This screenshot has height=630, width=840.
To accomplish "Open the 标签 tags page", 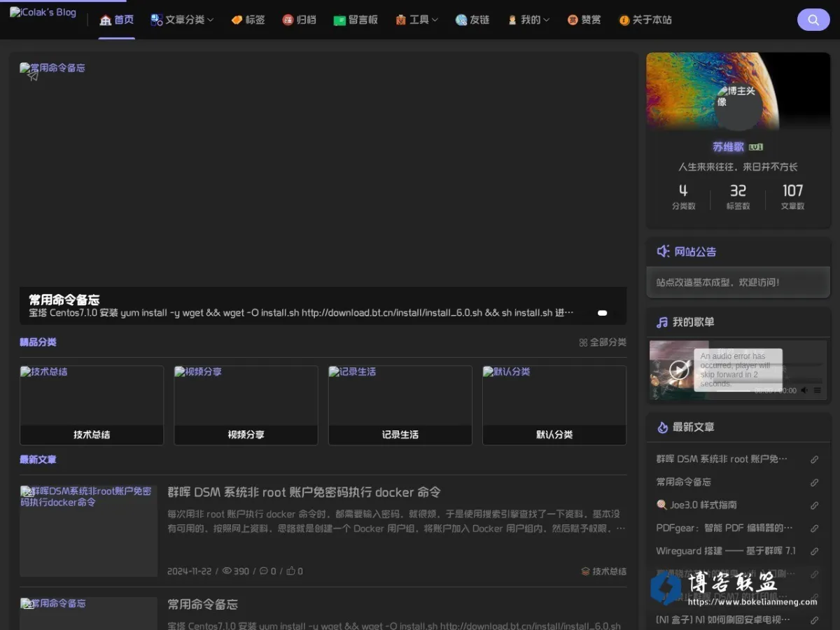I will click(x=248, y=20).
